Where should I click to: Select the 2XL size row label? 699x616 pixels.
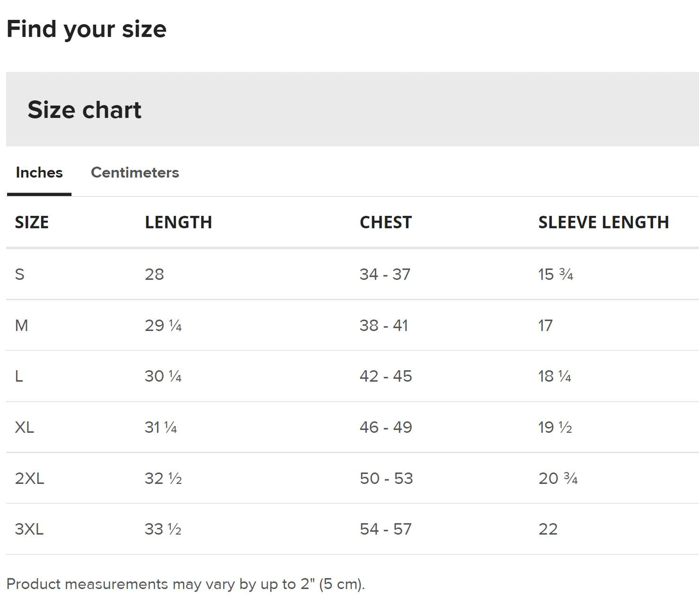coord(30,479)
